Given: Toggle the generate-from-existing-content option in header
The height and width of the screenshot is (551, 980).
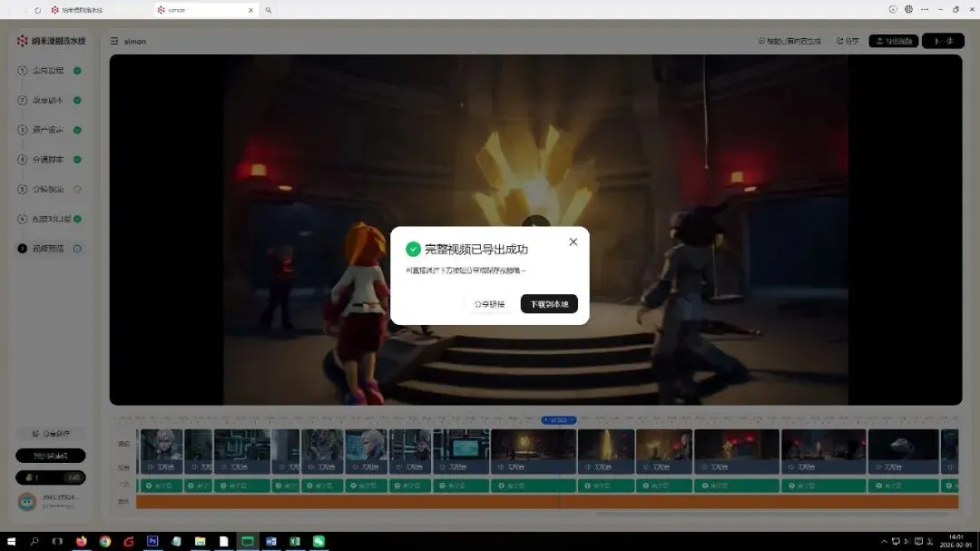Looking at the screenshot, I should (789, 41).
